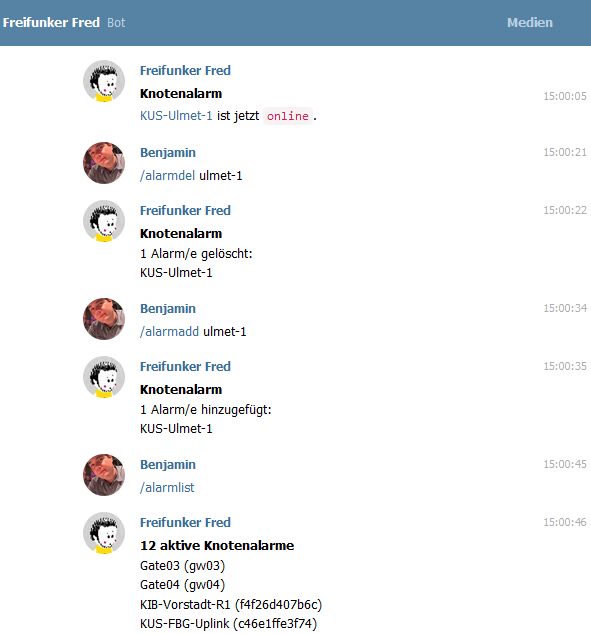This screenshot has width=591, height=634.
Task: Click the 15:00:05 message timestamp
Action: 565,96
